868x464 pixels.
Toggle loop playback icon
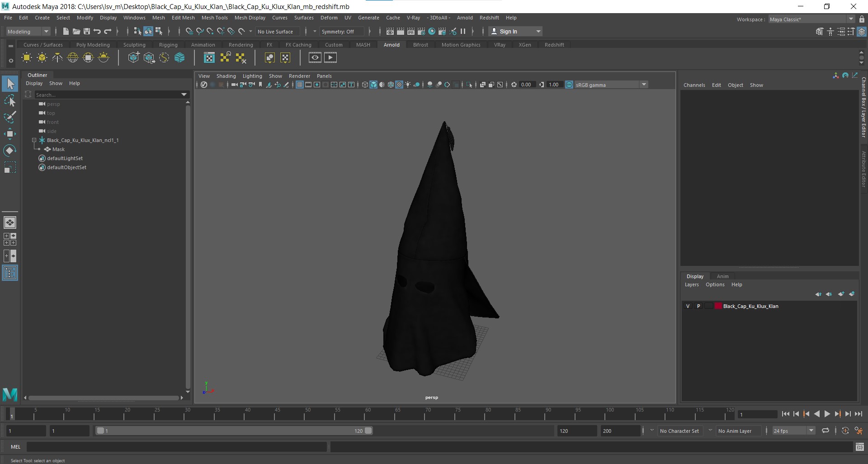pos(826,431)
